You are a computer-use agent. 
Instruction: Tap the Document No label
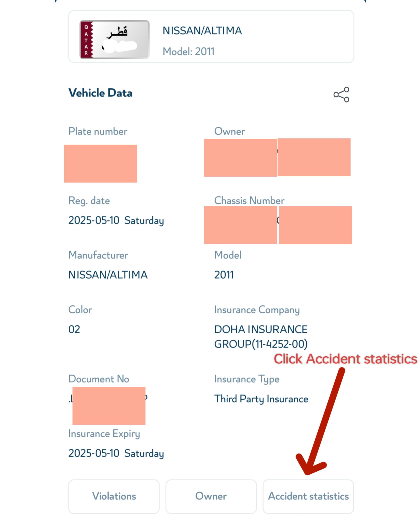tap(99, 379)
